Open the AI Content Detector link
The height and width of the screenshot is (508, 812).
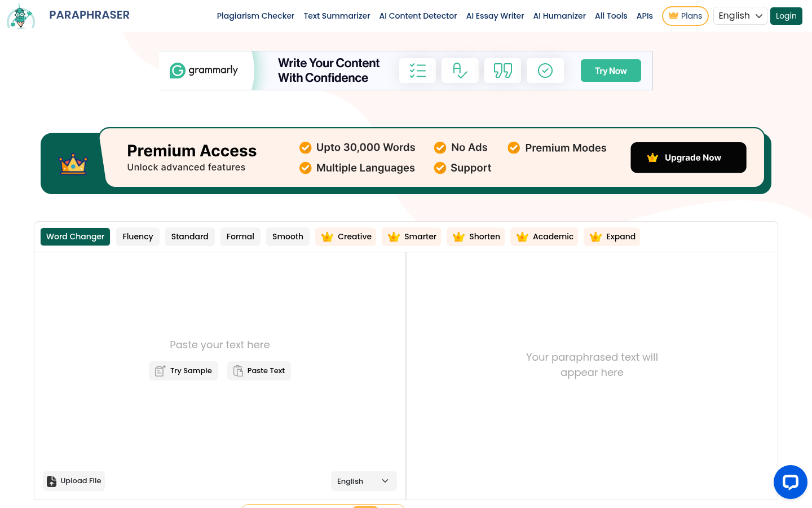(418, 16)
